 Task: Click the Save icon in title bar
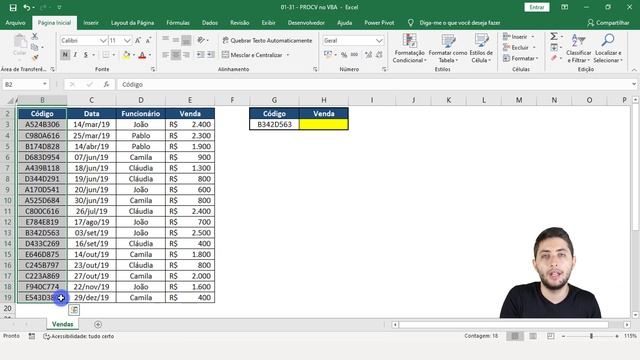(13, 7)
